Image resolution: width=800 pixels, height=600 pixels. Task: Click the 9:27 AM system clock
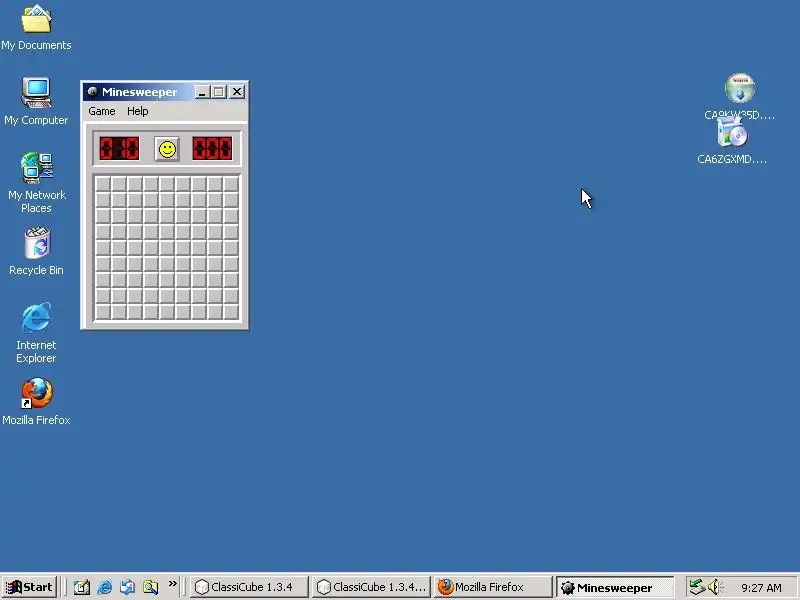tap(761, 588)
